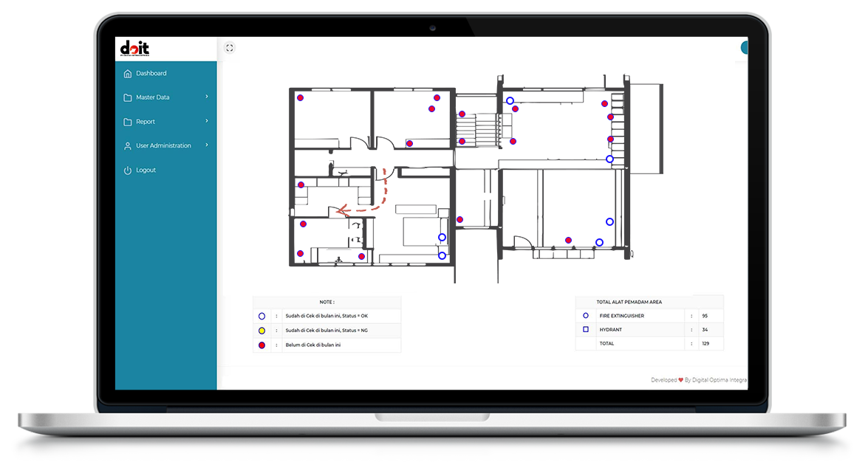
Task: Click the Digital Optima Integra footer link
Action: pyautogui.click(x=719, y=380)
